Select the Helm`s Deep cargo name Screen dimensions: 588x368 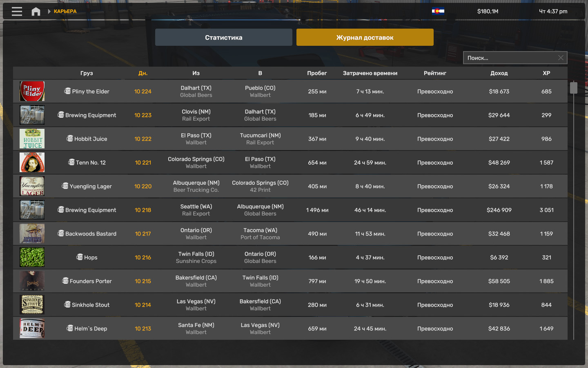(x=91, y=329)
